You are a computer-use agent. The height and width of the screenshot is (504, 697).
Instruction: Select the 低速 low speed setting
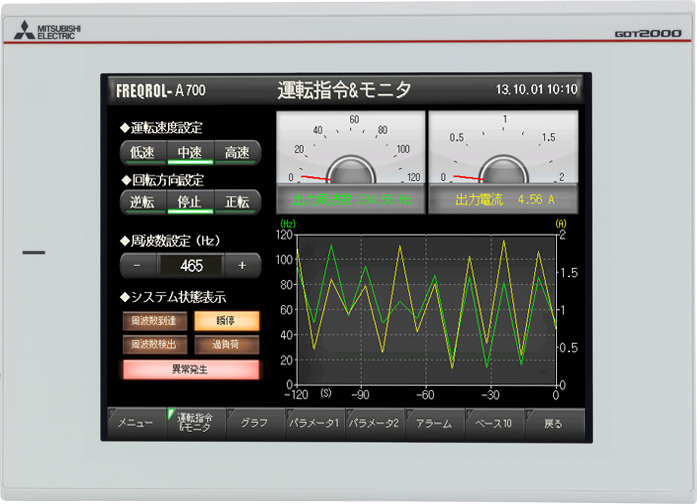pos(142,153)
